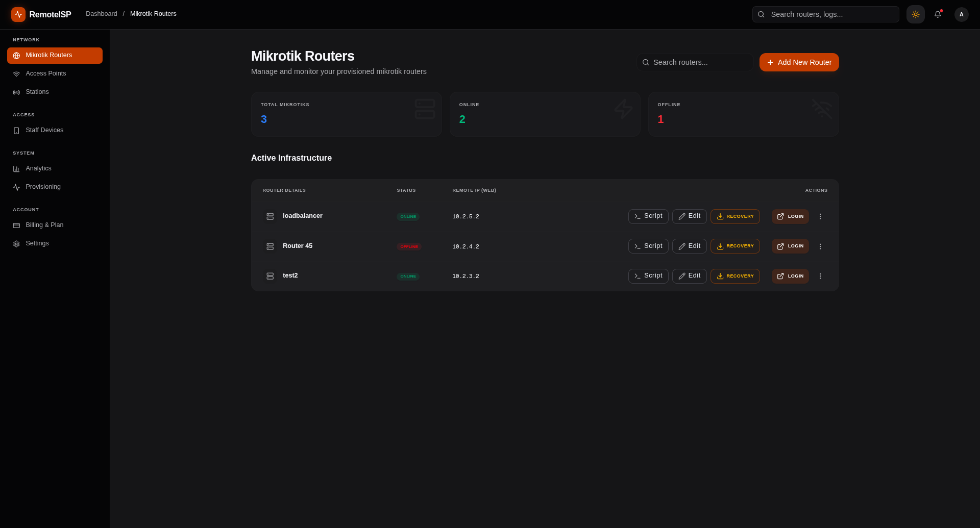Open Provisioning in sidebar
This screenshot has width=980, height=528.
[x=55, y=187]
